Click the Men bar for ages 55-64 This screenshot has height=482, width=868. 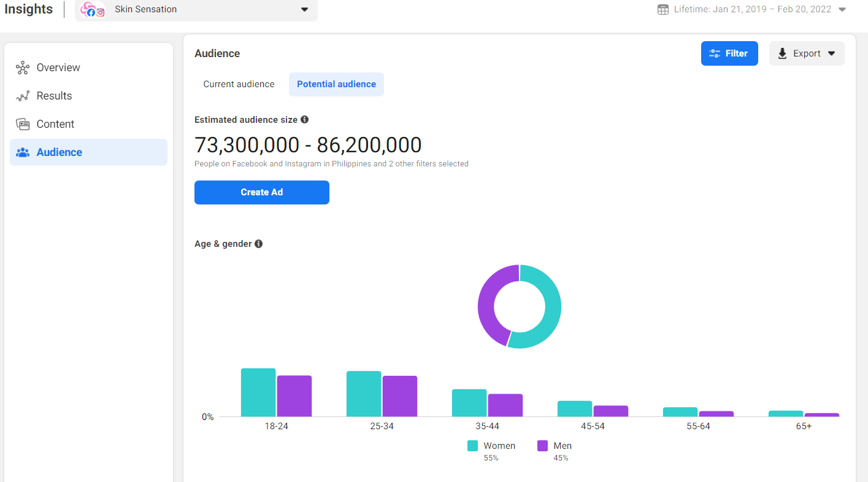click(x=716, y=414)
